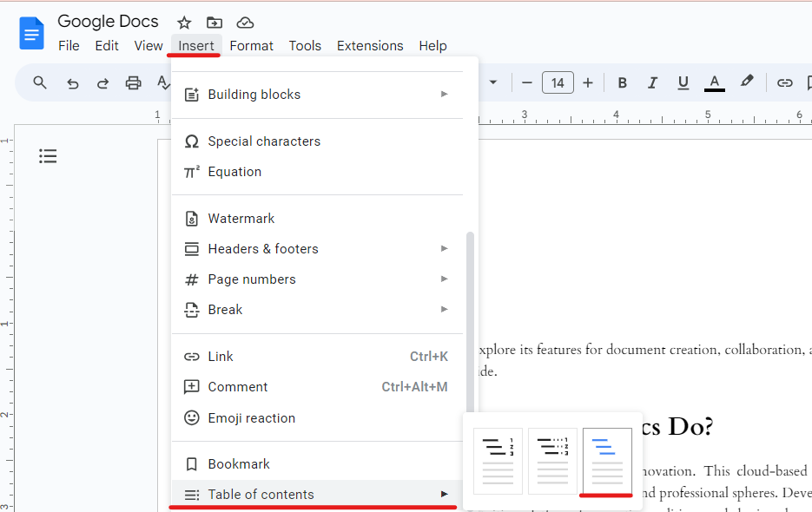The image size is (812, 512).
Task: Toggle underline formatting
Action: click(x=683, y=83)
